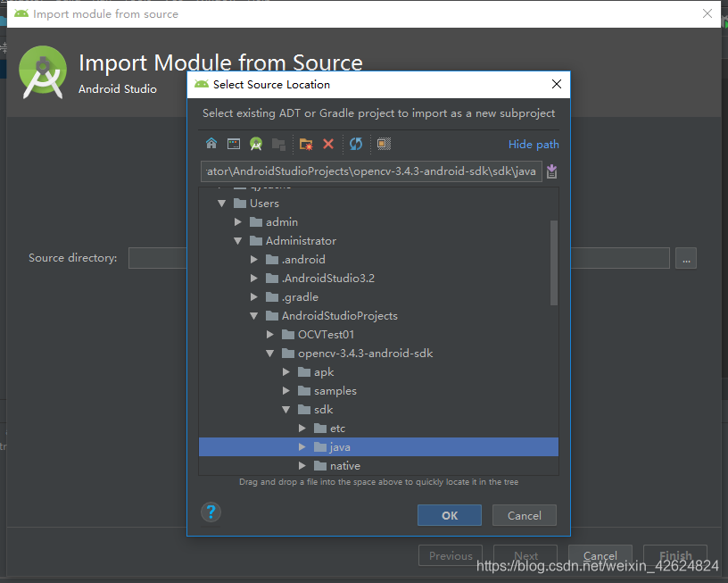Expand the java folder
This screenshot has height=583, width=728.
tap(302, 447)
